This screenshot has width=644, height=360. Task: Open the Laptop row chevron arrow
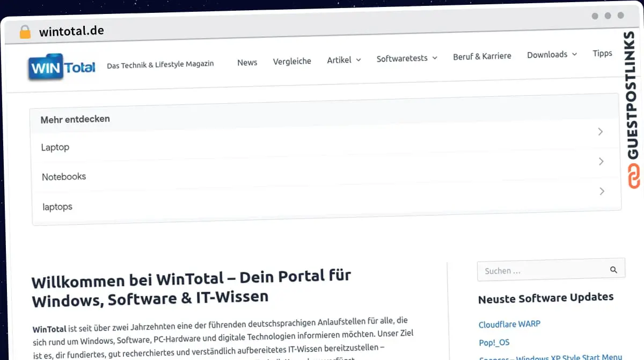pos(601,132)
